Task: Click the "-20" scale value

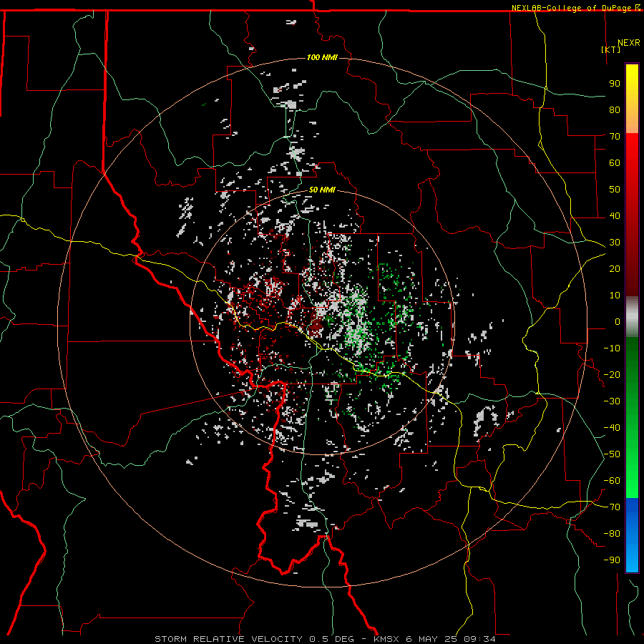Action: point(612,374)
